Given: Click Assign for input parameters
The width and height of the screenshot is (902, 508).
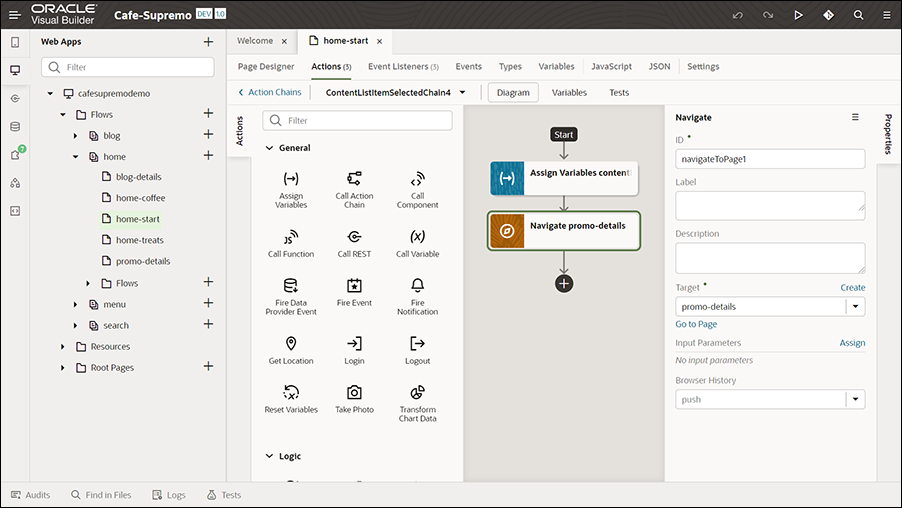Looking at the screenshot, I should coord(852,343).
